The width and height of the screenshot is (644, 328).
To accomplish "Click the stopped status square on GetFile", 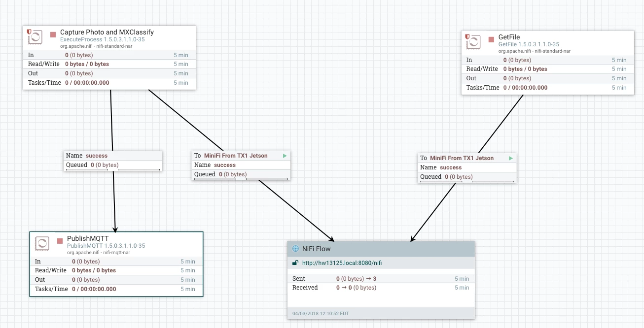I will point(491,40).
